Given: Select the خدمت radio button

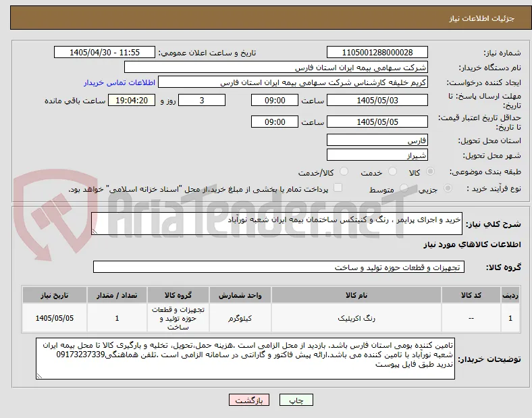Looking at the screenshot, I should [392, 172].
